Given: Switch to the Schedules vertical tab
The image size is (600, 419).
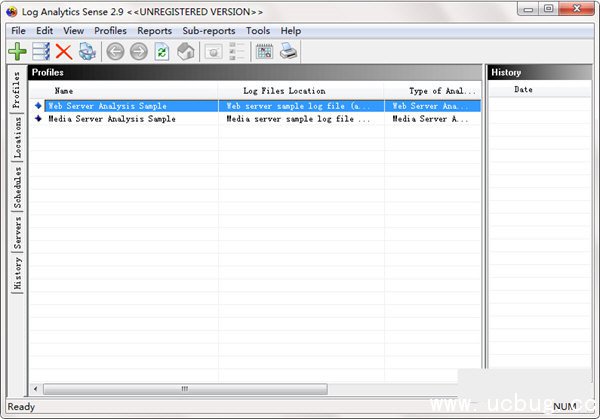Looking at the screenshot, I should point(16,187).
